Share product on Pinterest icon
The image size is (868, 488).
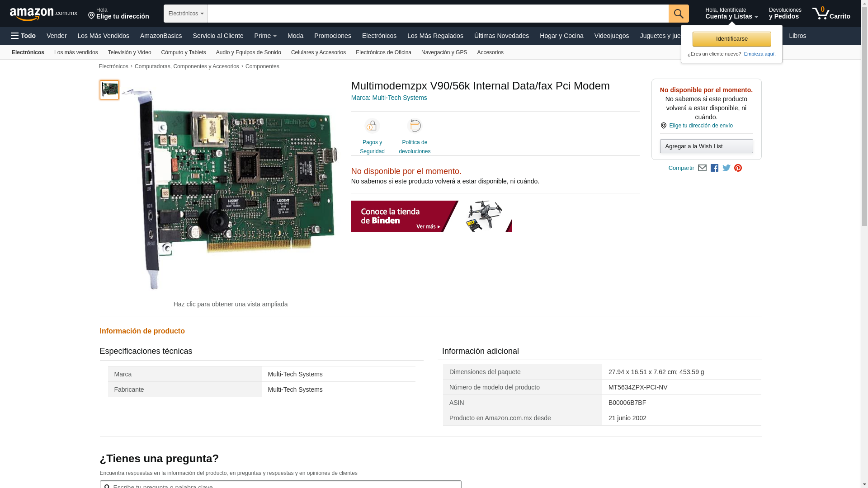coord(738,168)
